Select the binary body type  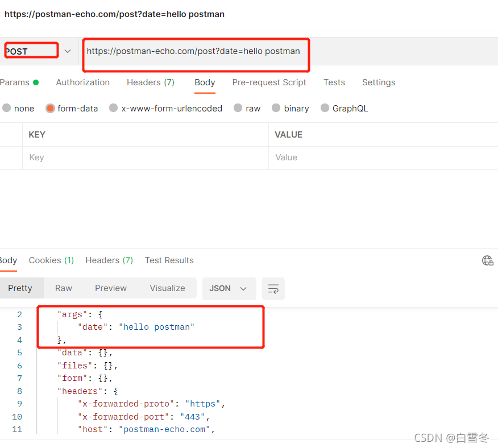(290, 109)
